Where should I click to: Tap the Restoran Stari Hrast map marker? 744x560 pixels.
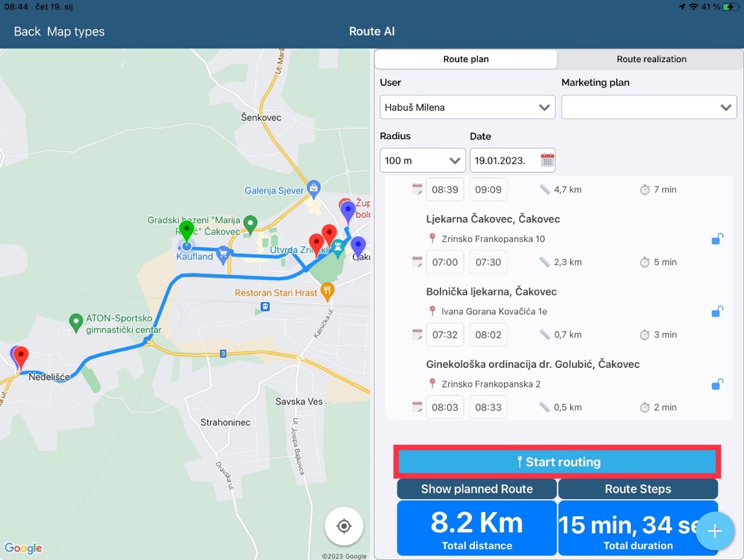[x=328, y=292]
